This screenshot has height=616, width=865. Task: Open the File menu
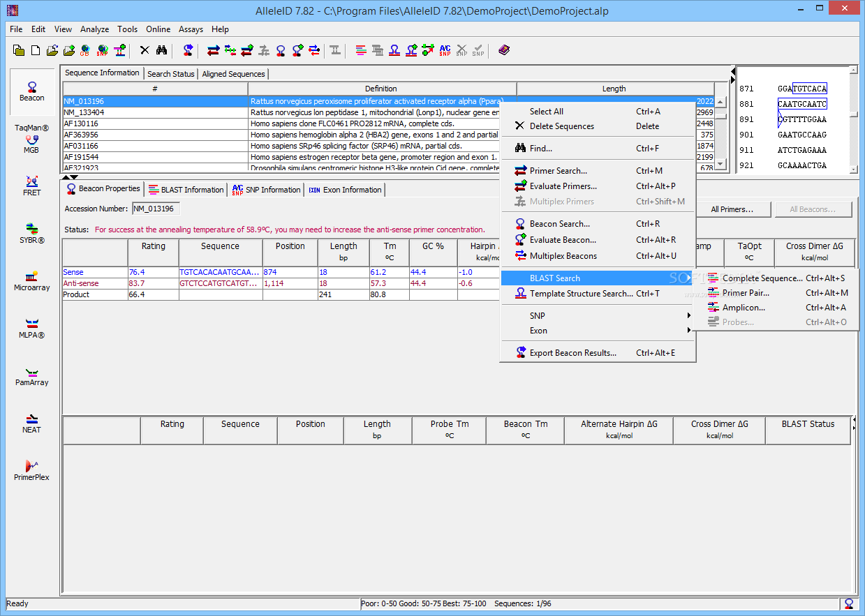click(x=16, y=29)
